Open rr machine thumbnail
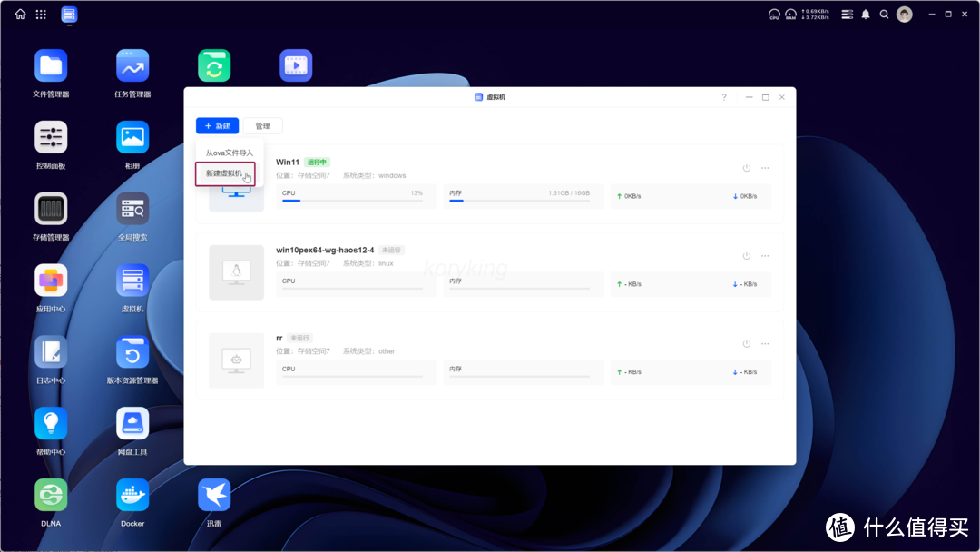980x552 pixels. click(x=236, y=360)
